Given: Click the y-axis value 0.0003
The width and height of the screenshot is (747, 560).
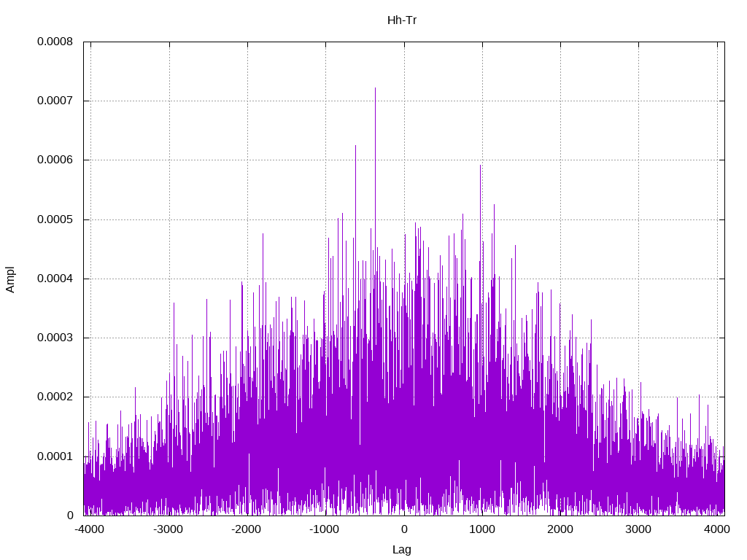Looking at the screenshot, I should 55,338.
